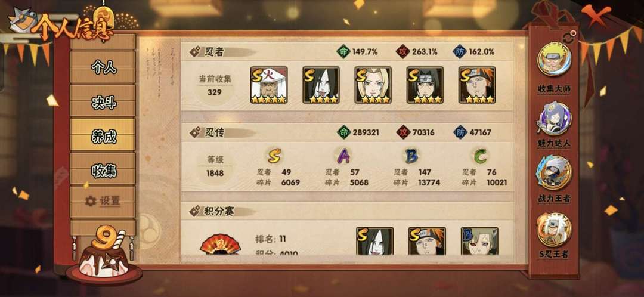
Task: Click the refresh icon above title badges
Action: pos(568,38)
